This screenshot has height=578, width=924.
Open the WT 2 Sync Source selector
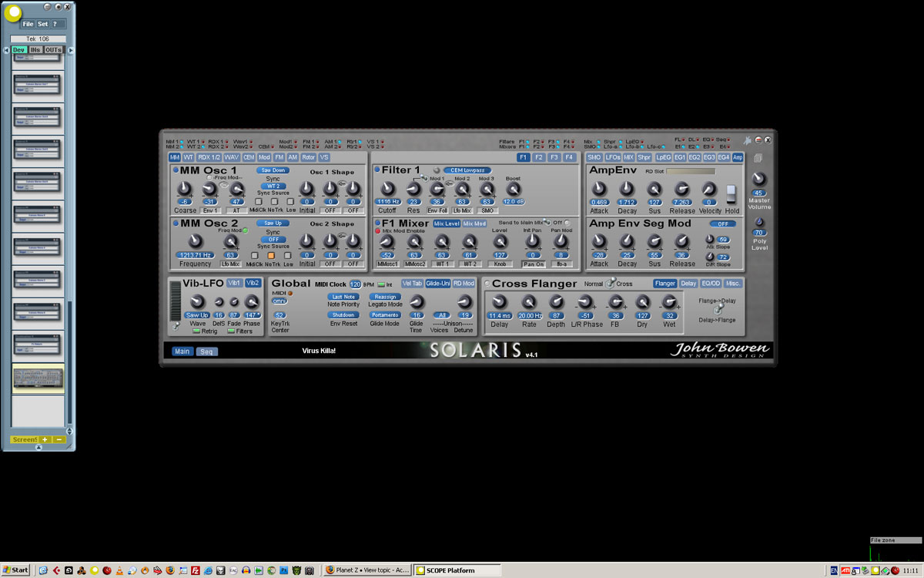click(273, 186)
